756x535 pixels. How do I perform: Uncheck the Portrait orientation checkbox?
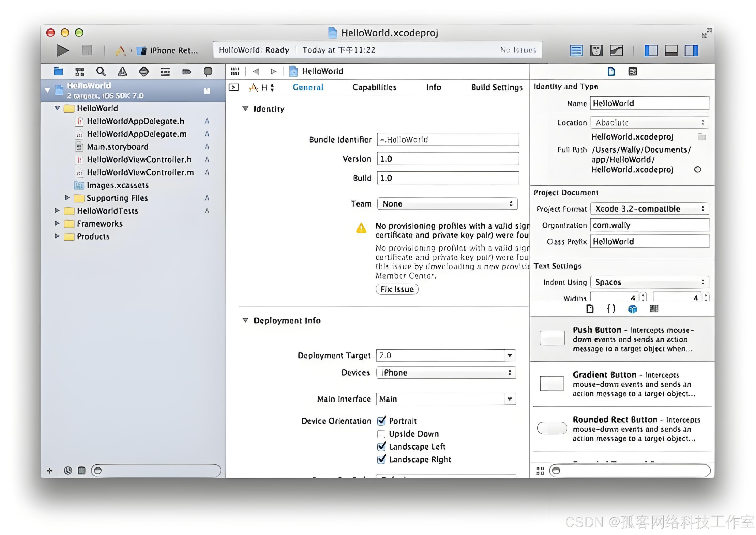coord(381,421)
